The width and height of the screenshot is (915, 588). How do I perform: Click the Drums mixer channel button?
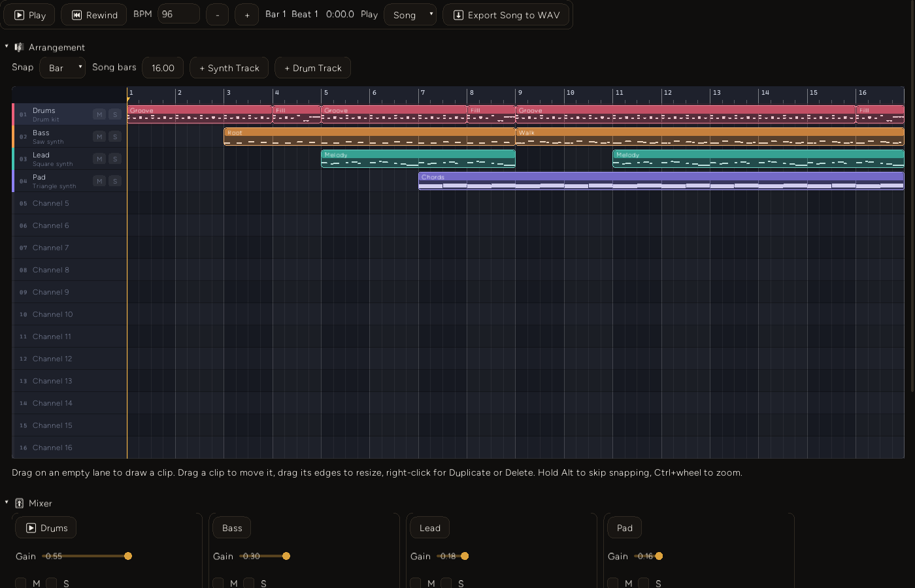[x=46, y=528]
